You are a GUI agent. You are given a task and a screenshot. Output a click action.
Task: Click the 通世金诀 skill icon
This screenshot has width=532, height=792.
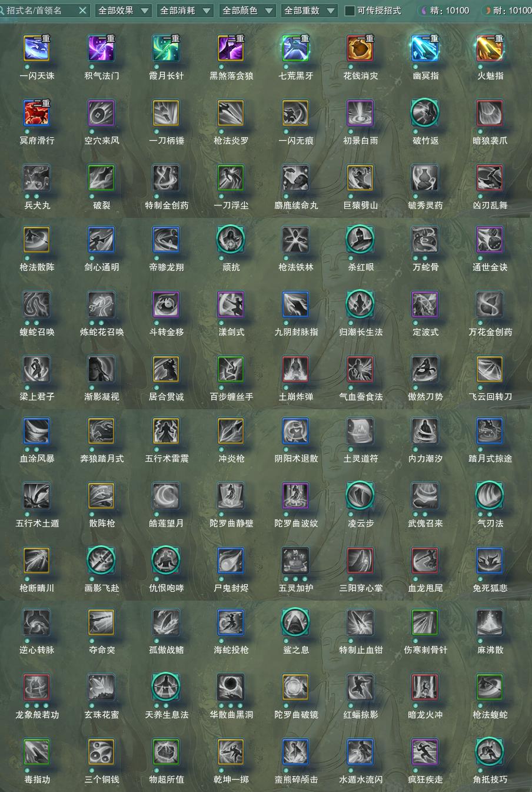click(490, 240)
